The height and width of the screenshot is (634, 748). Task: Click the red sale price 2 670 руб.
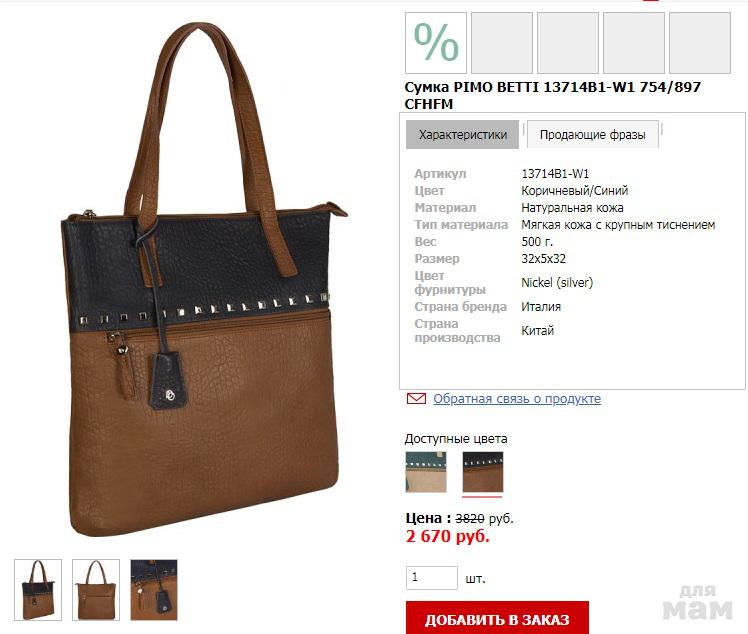coord(447,536)
